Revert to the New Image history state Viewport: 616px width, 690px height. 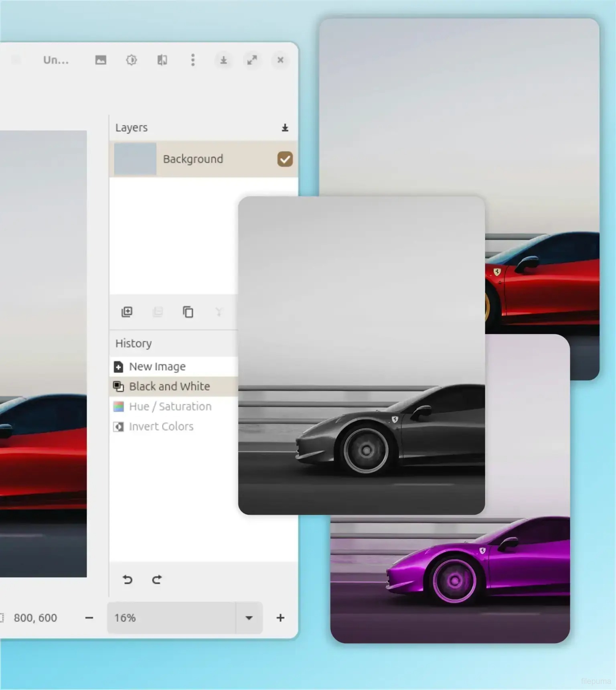click(x=157, y=367)
